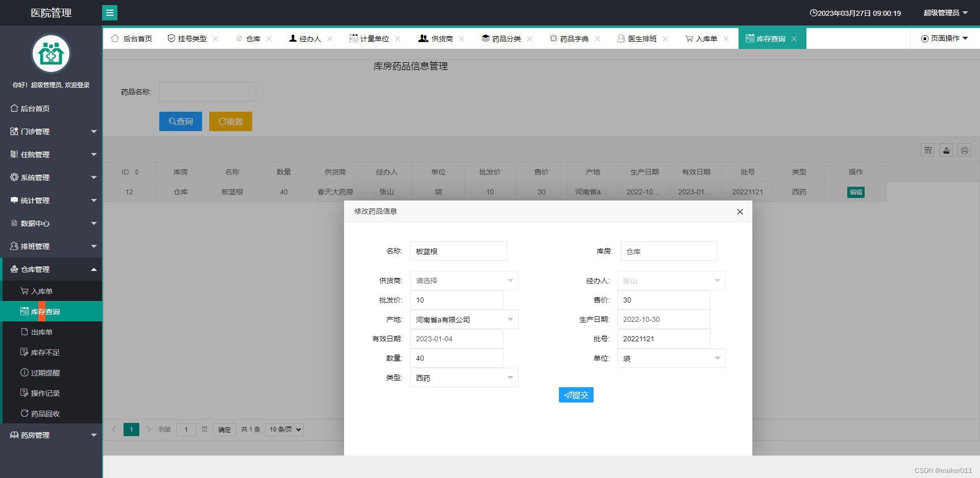Go to next page arrow
Viewport: 980px width, 478px height.
pos(149,430)
